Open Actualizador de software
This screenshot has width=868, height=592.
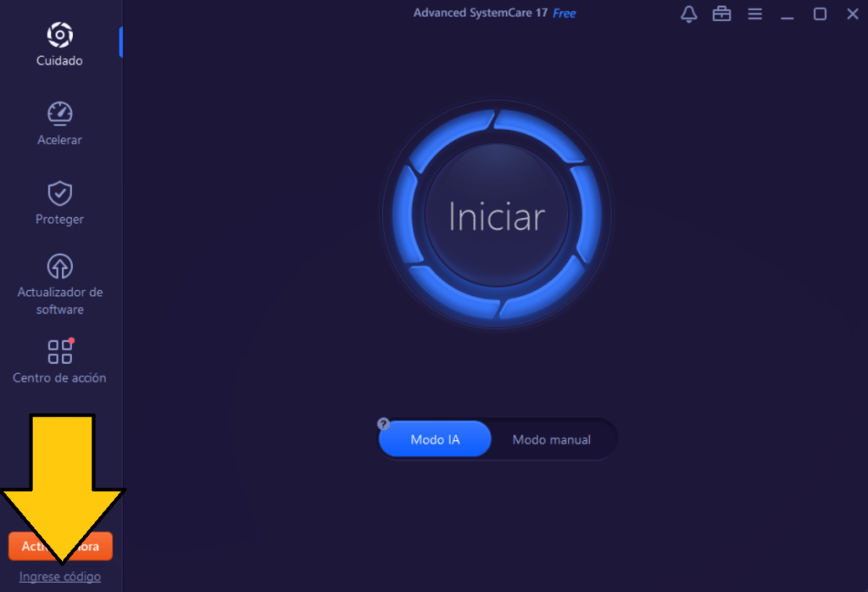click(x=60, y=284)
